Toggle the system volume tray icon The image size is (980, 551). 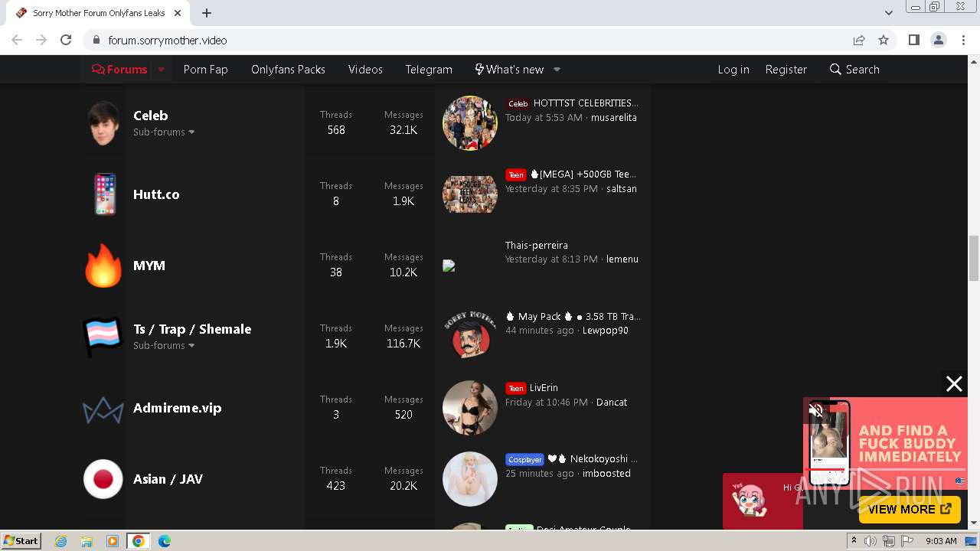[x=871, y=541]
